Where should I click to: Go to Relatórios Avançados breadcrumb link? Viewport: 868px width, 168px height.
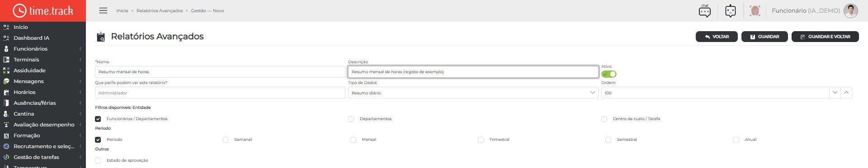point(160,11)
